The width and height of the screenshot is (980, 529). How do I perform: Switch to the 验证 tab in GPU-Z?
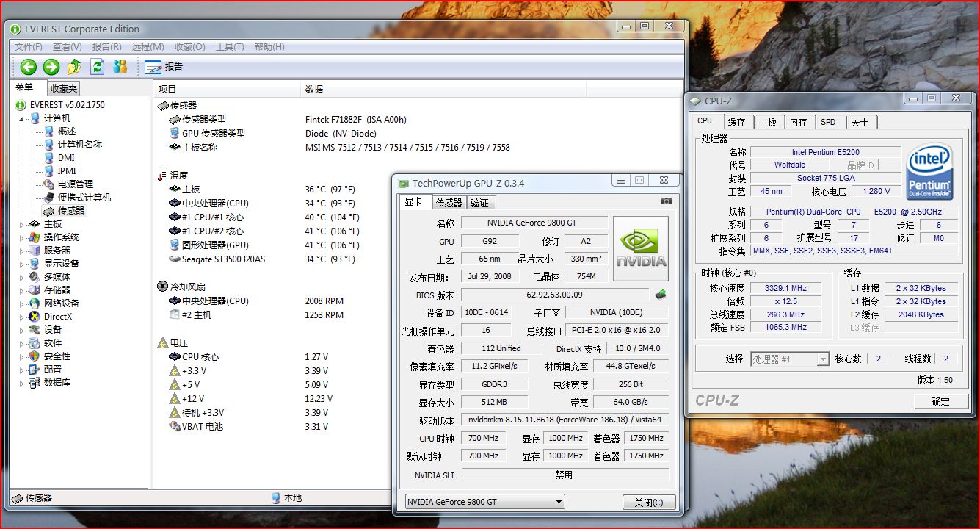tap(479, 203)
